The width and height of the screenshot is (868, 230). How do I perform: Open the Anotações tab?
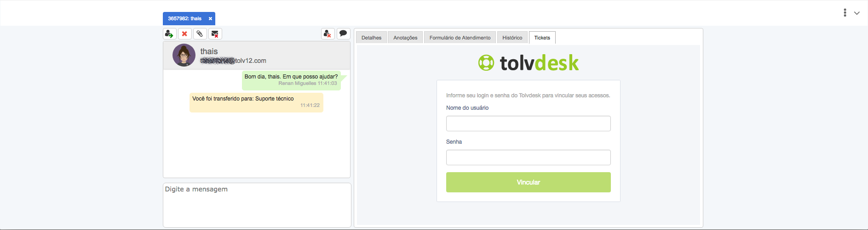coord(405,38)
